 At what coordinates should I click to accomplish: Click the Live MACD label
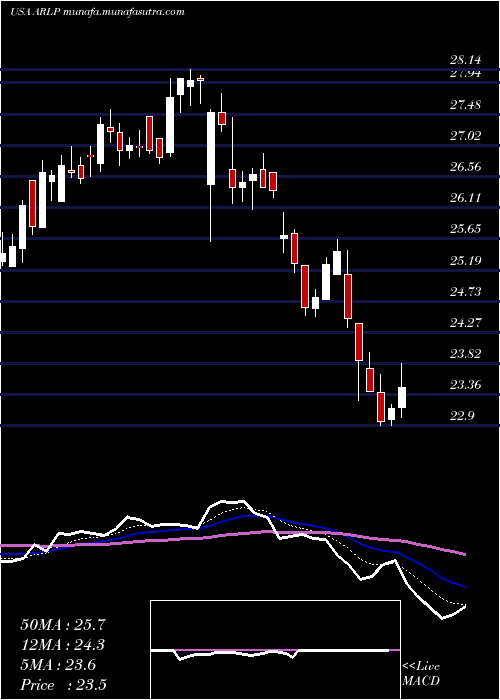[x=421, y=673]
